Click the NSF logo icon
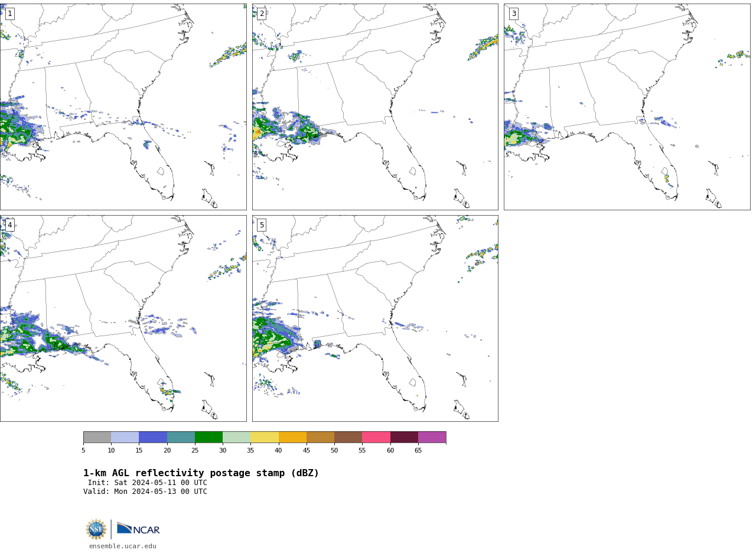 point(96,529)
